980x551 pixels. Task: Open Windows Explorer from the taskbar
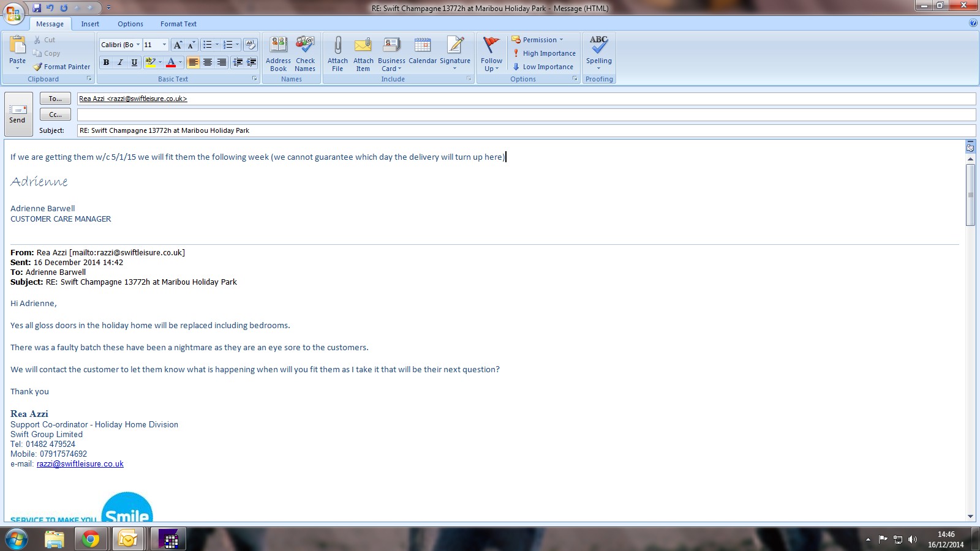click(x=55, y=539)
